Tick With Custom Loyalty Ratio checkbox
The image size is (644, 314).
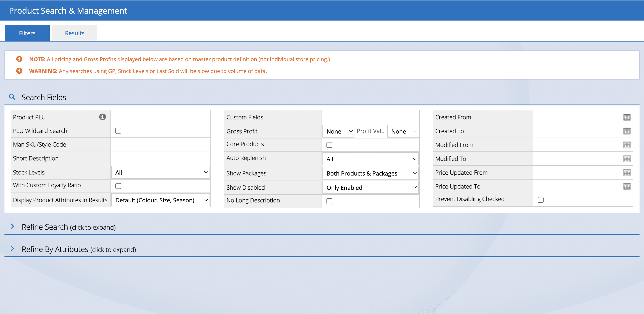[x=118, y=186]
